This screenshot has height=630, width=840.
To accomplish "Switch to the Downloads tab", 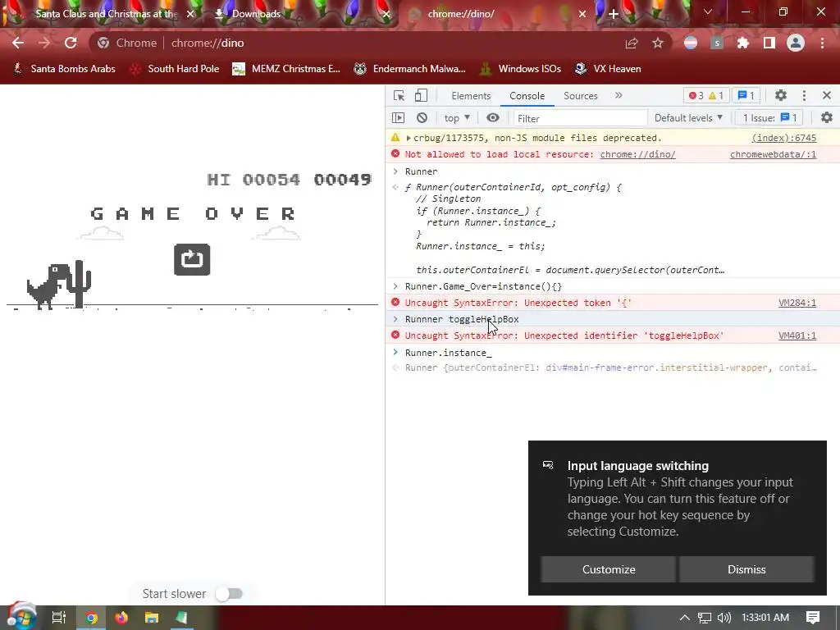I will coord(256,14).
